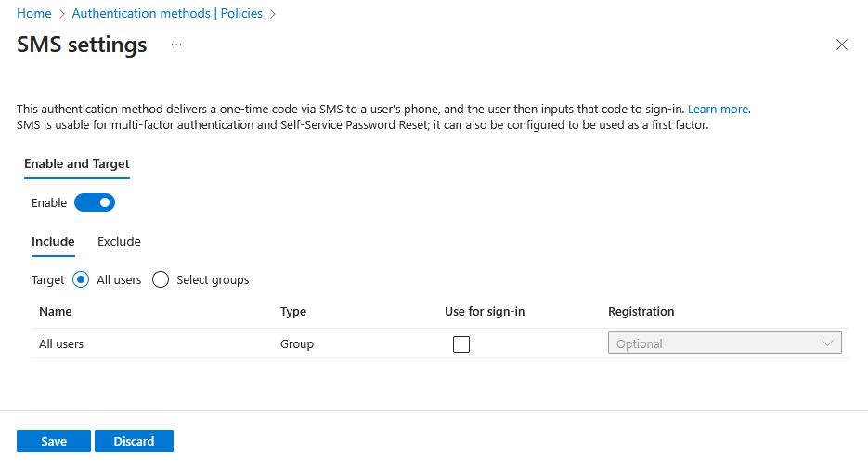
Task: Switch to the Exclude tab
Action: (x=119, y=241)
